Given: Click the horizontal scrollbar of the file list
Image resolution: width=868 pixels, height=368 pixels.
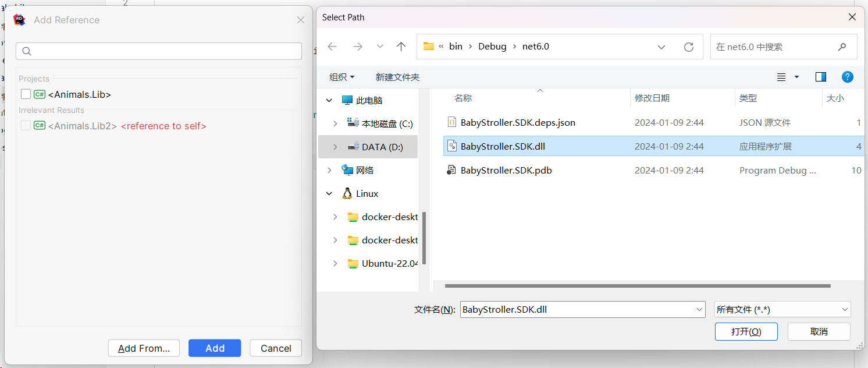Looking at the screenshot, I should tap(638, 286).
